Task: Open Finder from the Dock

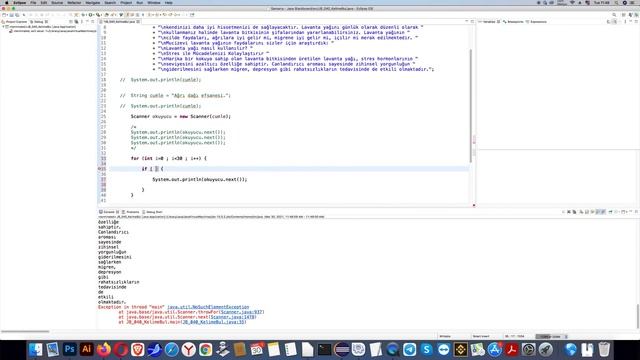Action: pyautogui.click(x=36, y=350)
